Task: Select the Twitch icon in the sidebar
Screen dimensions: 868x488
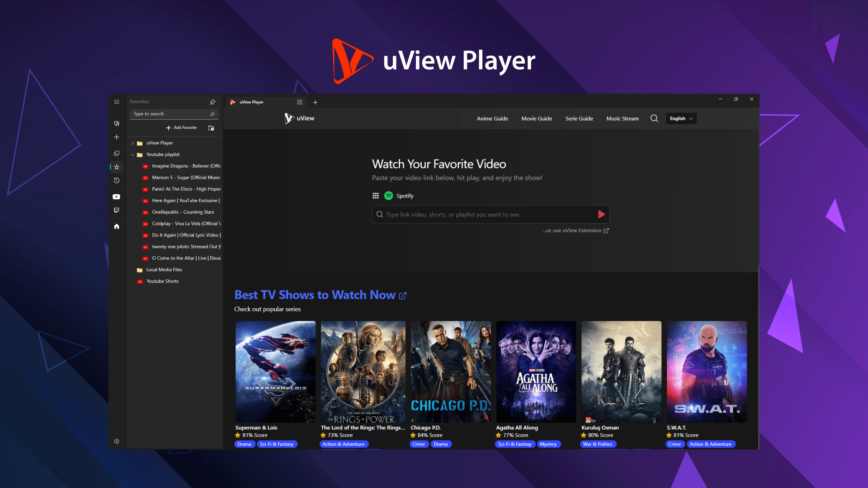Action: point(116,210)
